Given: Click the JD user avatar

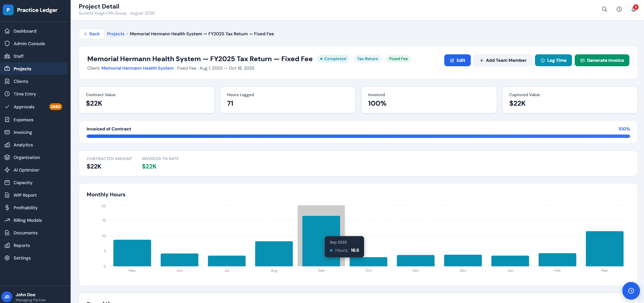Looking at the screenshot, I should 7,297.
